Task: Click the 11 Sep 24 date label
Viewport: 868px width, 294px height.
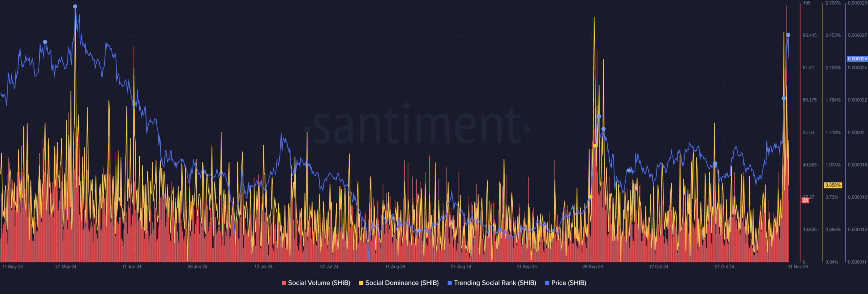Action: coord(527,267)
